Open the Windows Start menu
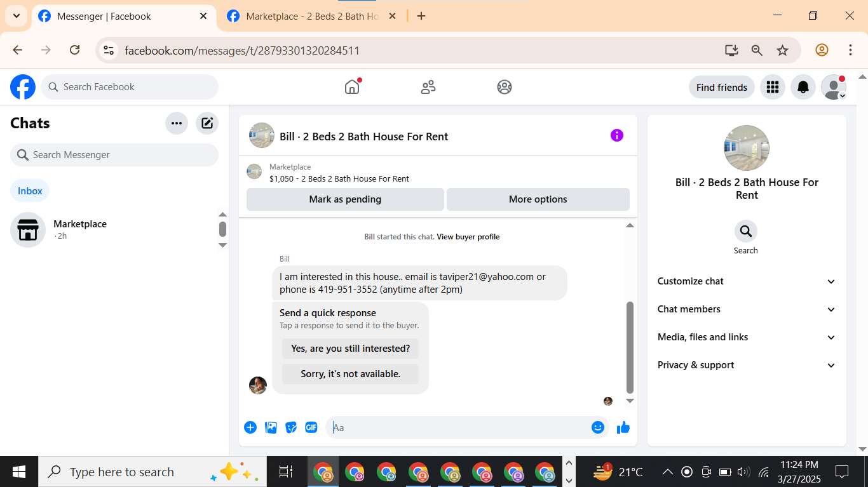Screen dimensions: 868x487 [x=19, y=472]
